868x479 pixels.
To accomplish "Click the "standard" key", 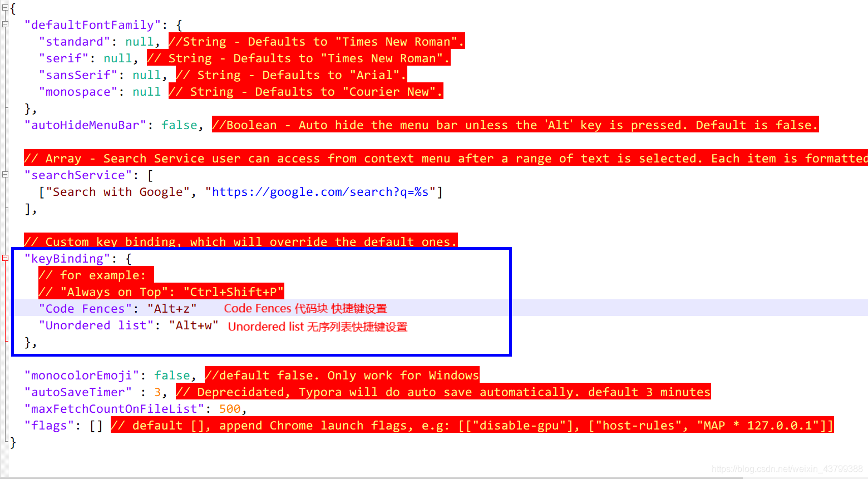I will tap(75, 42).
